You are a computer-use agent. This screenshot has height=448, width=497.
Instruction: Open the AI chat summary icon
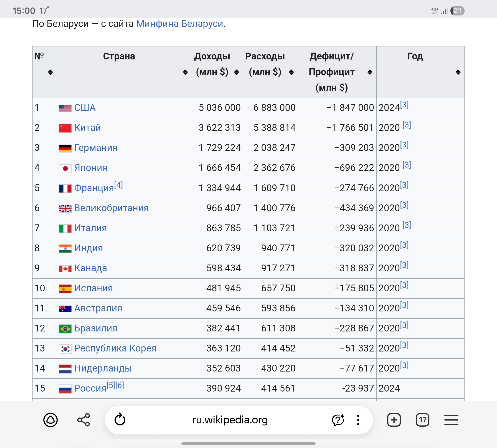click(338, 420)
